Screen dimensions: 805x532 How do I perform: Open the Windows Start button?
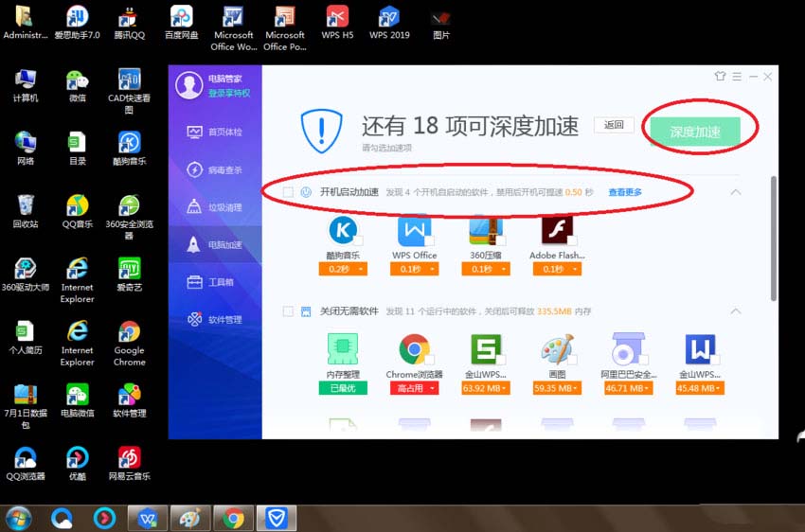pos(19,518)
